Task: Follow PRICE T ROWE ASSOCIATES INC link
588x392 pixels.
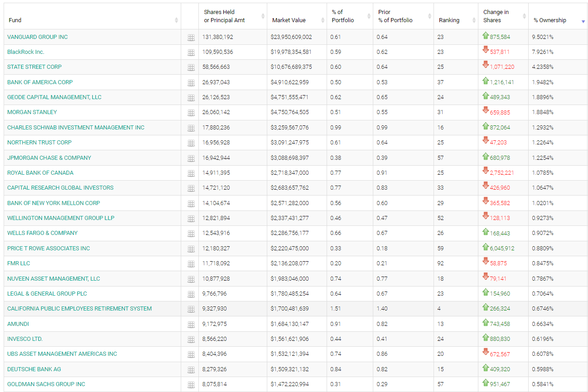Action: [x=48, y=249]
